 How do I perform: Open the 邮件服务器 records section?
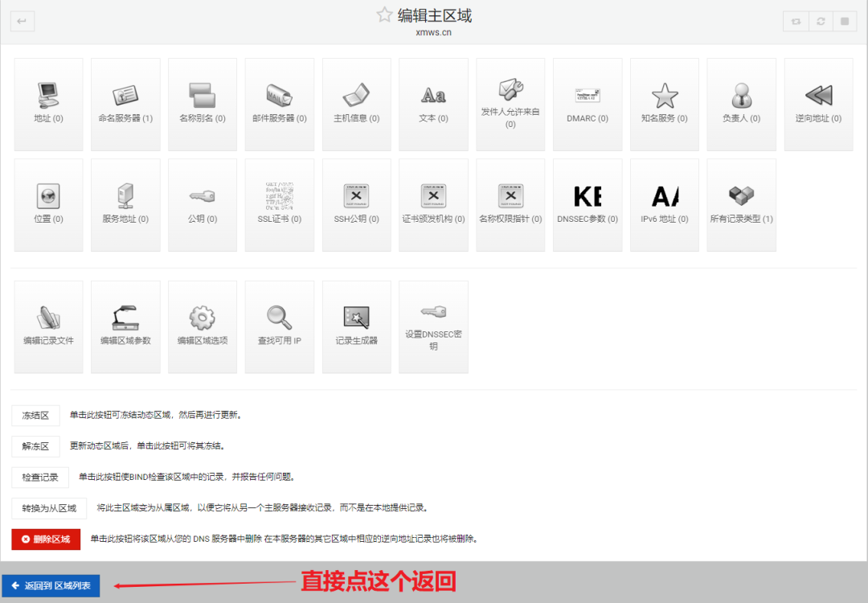pos(279,104)
